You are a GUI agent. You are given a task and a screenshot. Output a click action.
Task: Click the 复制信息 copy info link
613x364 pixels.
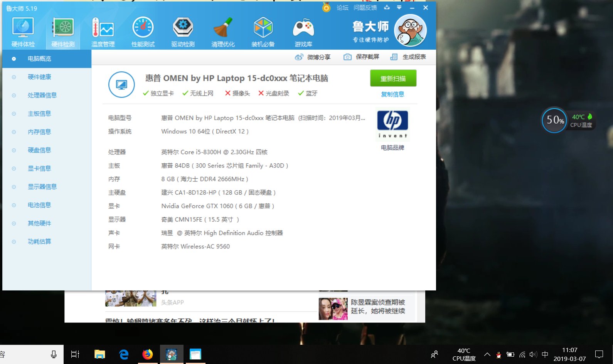point(392,94)
